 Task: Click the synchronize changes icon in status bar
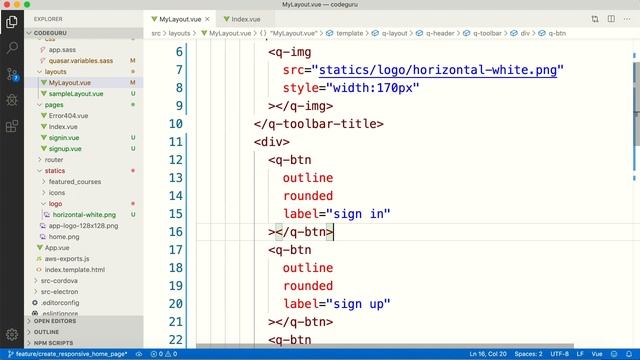tap(139, 354)
